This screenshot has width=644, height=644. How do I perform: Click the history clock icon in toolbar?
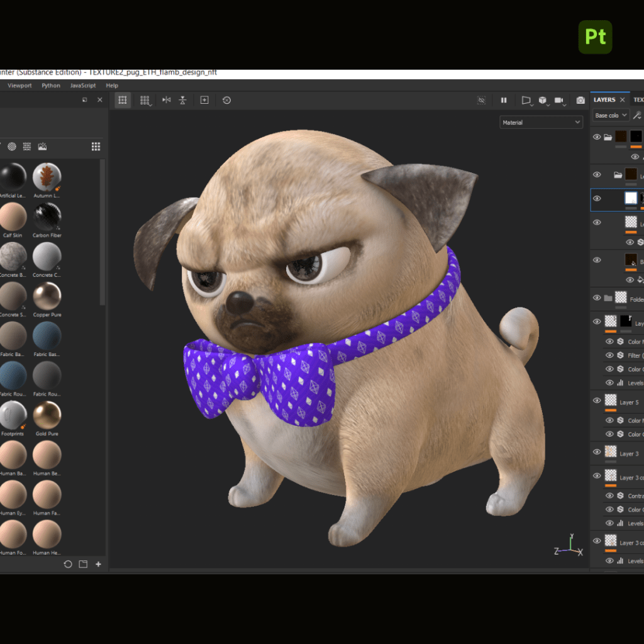point(226,100)
